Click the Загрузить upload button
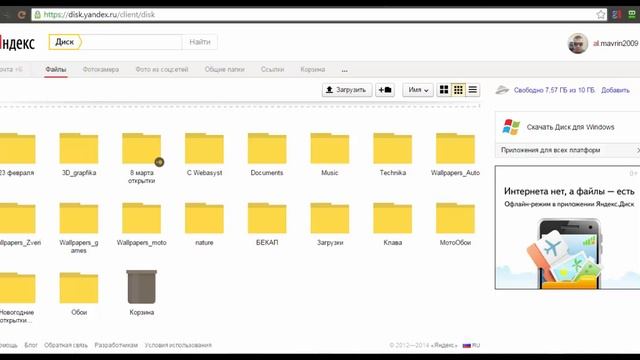The image size is (640, 360). [x=347, y=90]
